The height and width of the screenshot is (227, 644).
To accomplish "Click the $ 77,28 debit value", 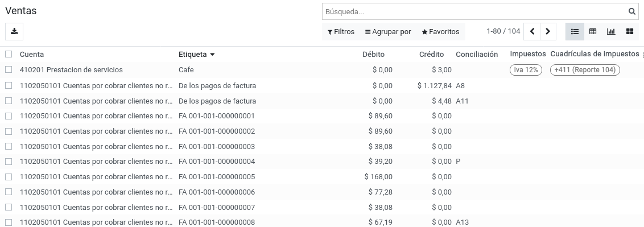I will (x=381, y=192).
